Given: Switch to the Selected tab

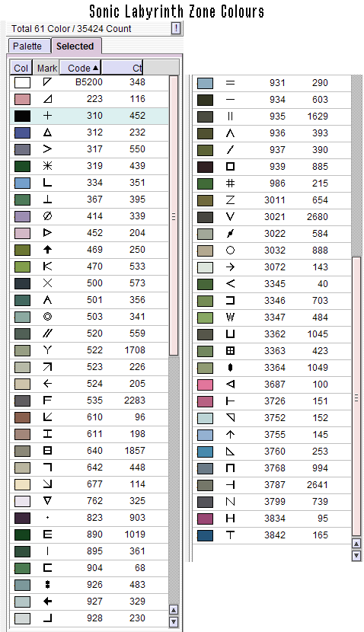Looking at the screenshot, I should pos(75,46).
